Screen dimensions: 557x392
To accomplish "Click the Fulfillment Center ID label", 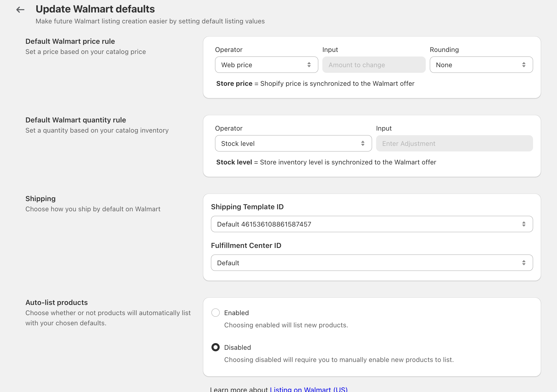I will click(x=246, y=245).
